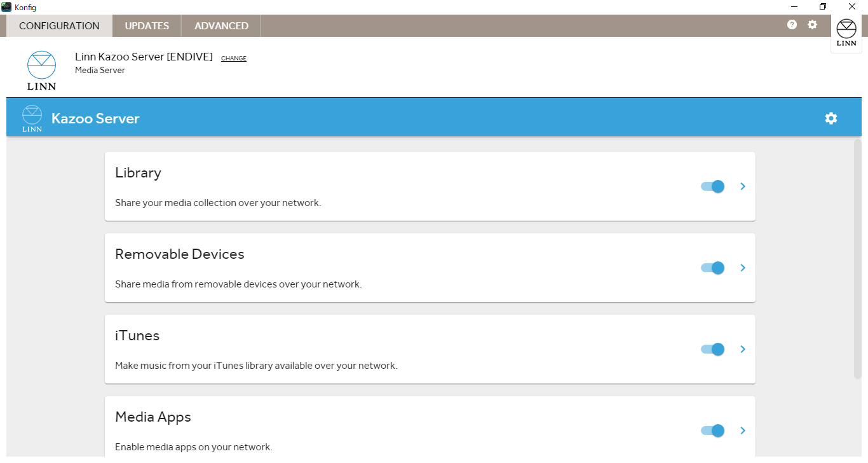
Task: Click 'Make music from your iTunes library' description
Action: (256, 366)
